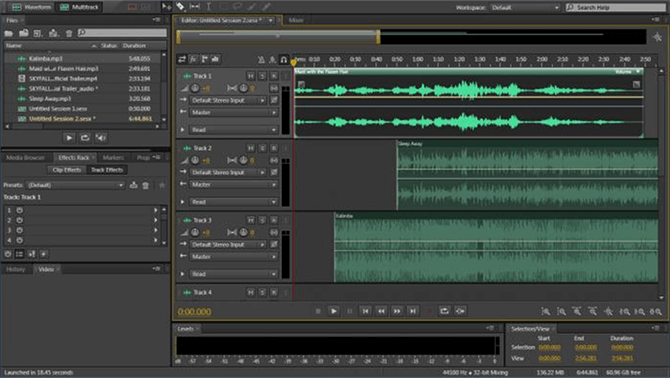Toggle the Track Effects power button in Effects Rack
Image resolution: width=670 pixels, height=378 pixels.
[x=8, y=254]
